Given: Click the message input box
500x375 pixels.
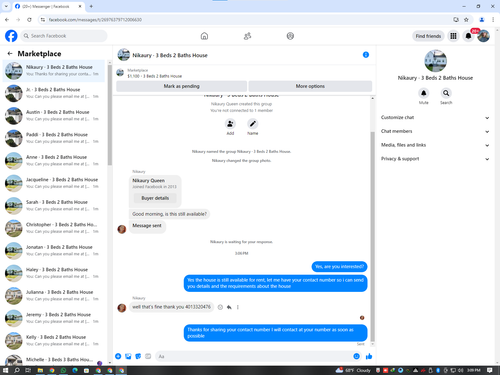Looking at the screenshot, I should point(253,356).
